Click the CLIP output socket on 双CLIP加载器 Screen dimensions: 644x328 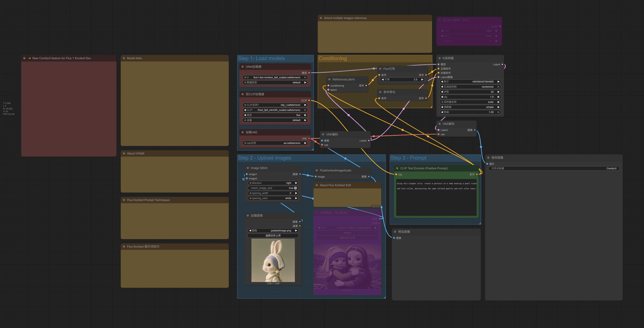309,101
